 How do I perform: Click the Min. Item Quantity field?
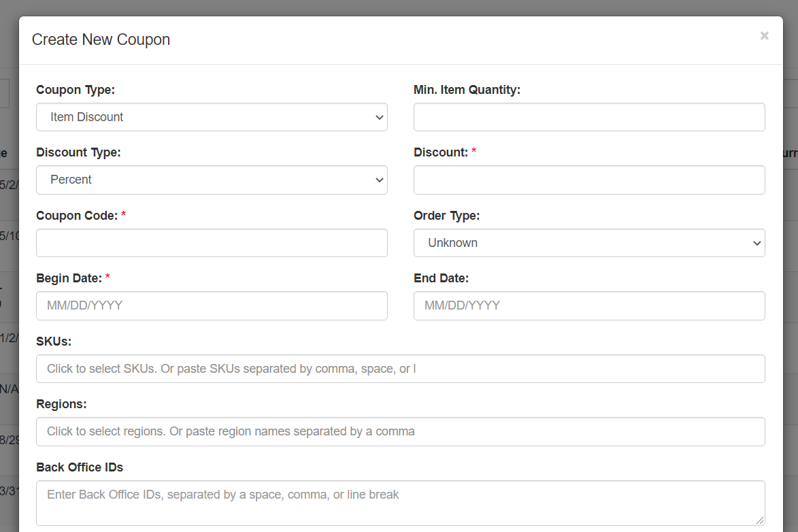(589, 117)
